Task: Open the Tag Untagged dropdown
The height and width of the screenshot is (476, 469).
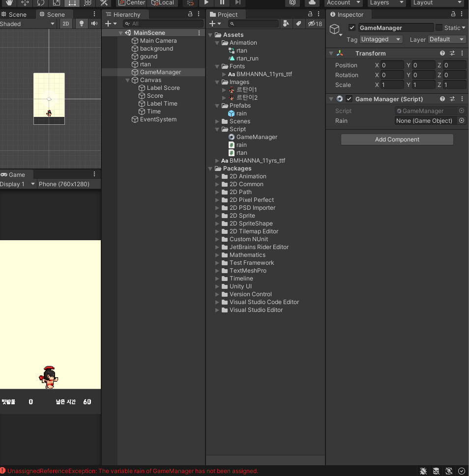Action: (381, 39)
